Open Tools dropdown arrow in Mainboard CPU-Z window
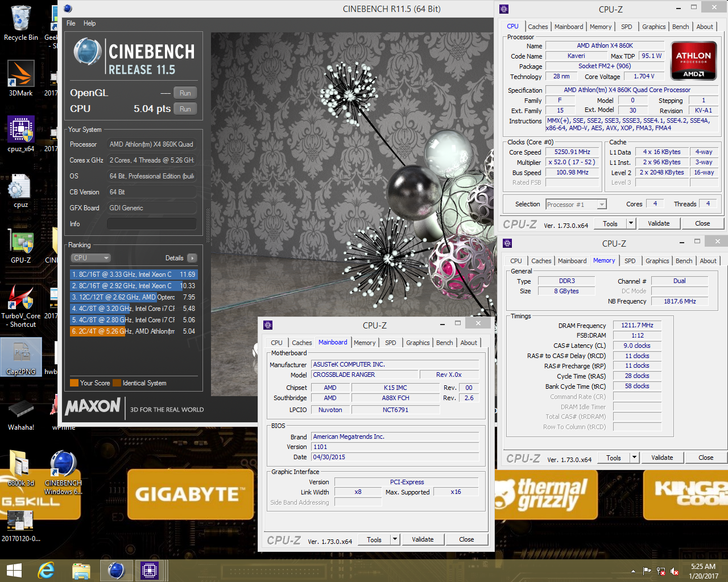The width and height of the screenshot is (728, 582). coord(395,540)
